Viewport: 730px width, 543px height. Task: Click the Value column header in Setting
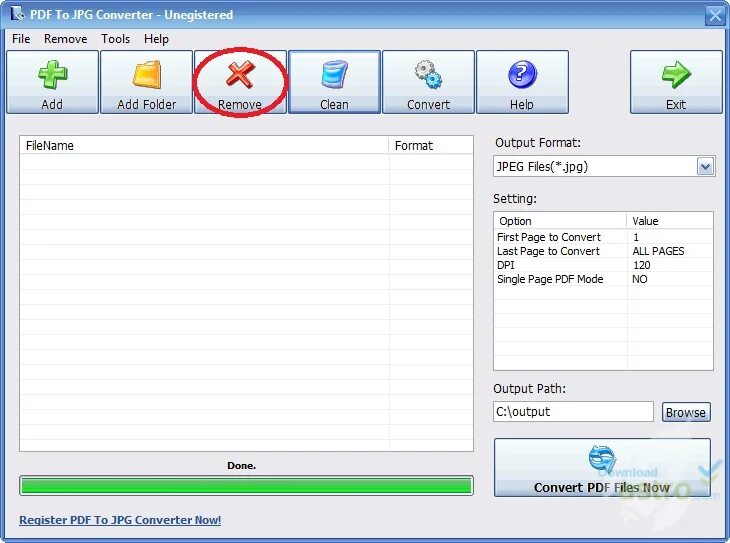(669, 221)
